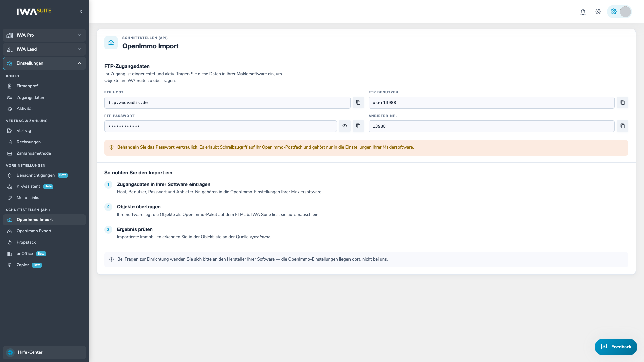Open the Hilfe-Center
Viewport: 644px width, 362px height.
pyautogui.click(x=44, y=352)
